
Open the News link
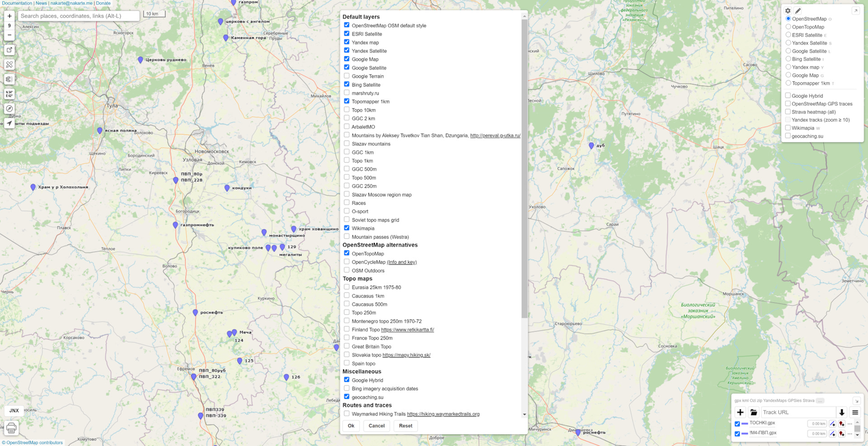[x=41, y=3]
